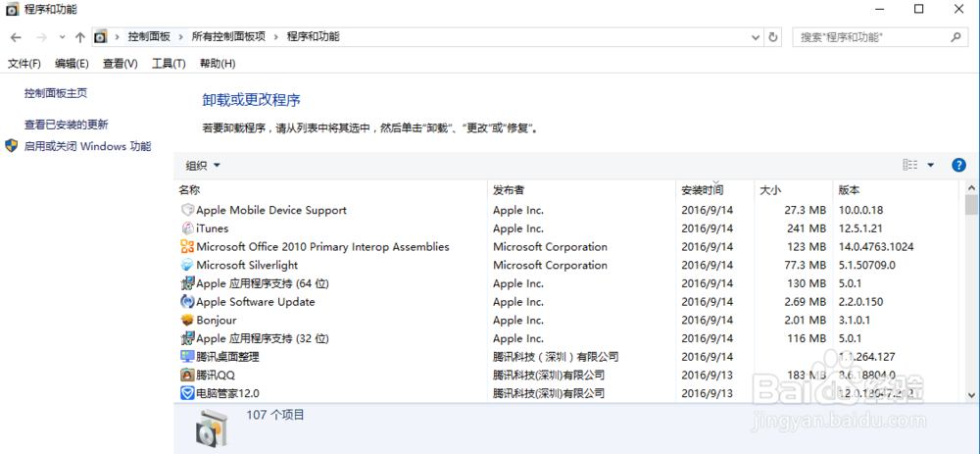Click the 腾讯QQ icon

187,376
